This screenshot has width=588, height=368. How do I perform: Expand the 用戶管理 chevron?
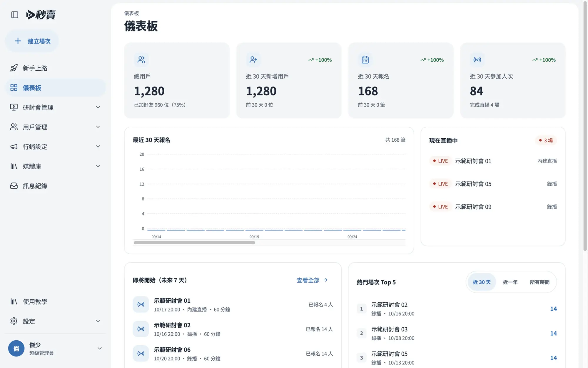[x=98, y=127]
